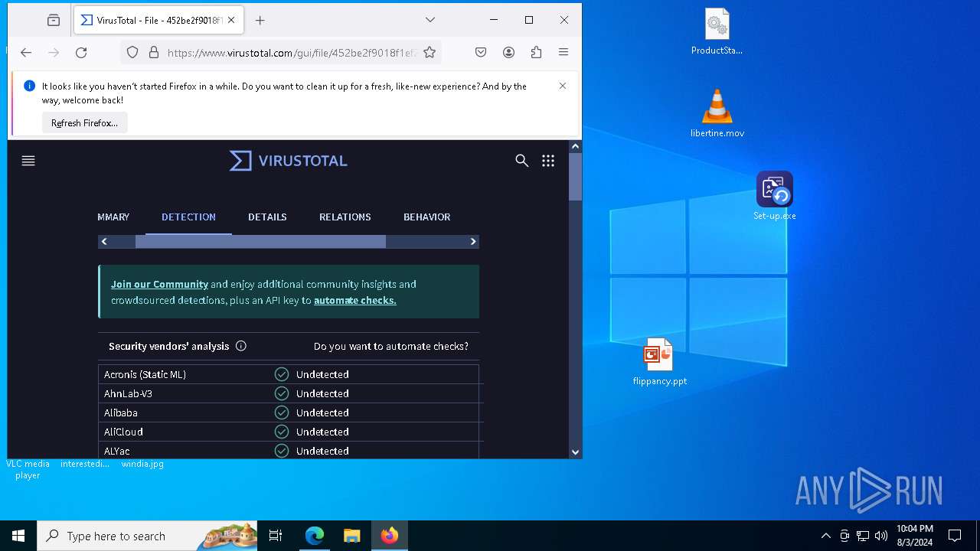This screenshot has height=551, width=980.
Task: Open Windows notification center
Action: pos(955,536)
